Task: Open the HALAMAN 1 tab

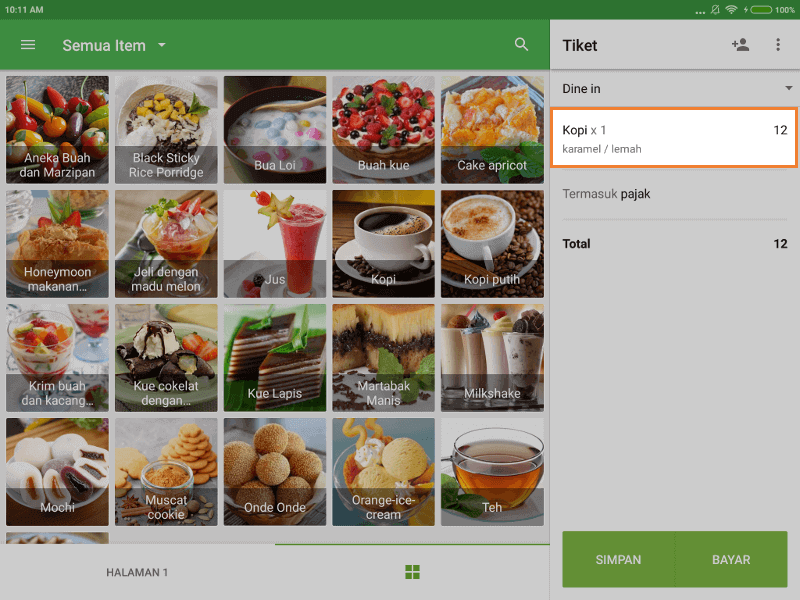Action: (x=137, y=572)
